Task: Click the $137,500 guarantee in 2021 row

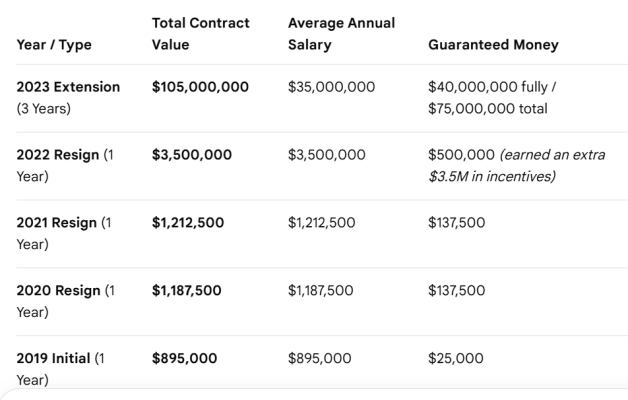Action: pyautogui.click(x=457, y=223)
